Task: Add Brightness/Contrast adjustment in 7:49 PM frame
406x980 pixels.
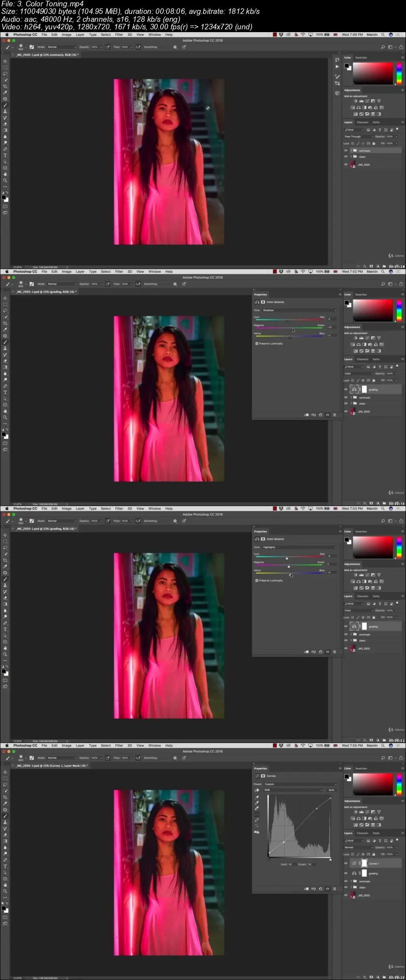Action: coord(356,101)
